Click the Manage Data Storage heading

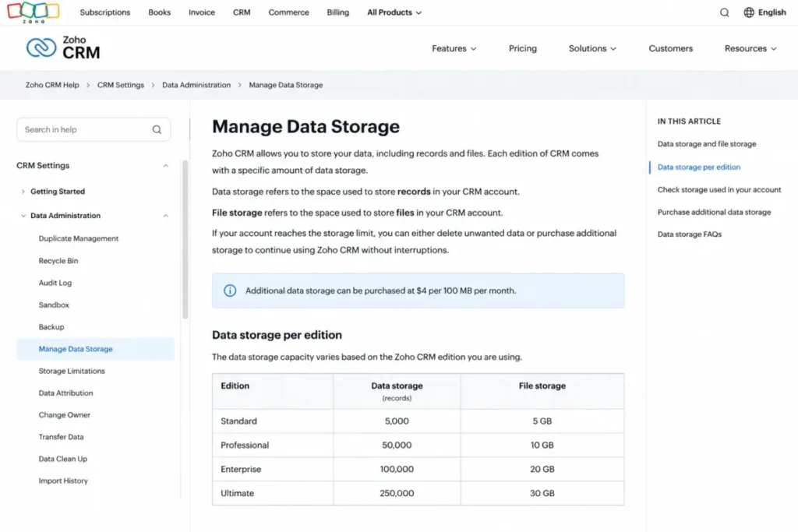click(x=305, y=127)
